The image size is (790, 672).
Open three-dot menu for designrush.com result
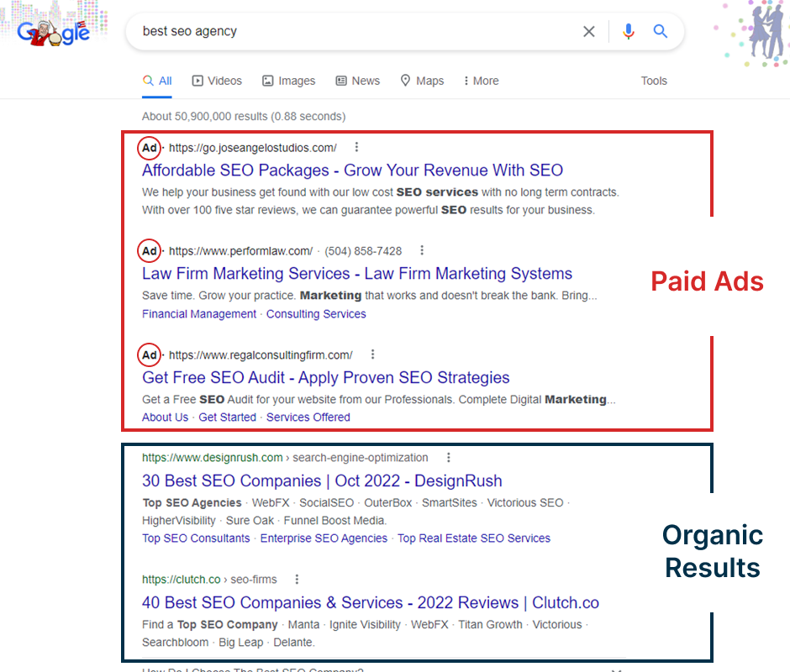click(449, 458)
